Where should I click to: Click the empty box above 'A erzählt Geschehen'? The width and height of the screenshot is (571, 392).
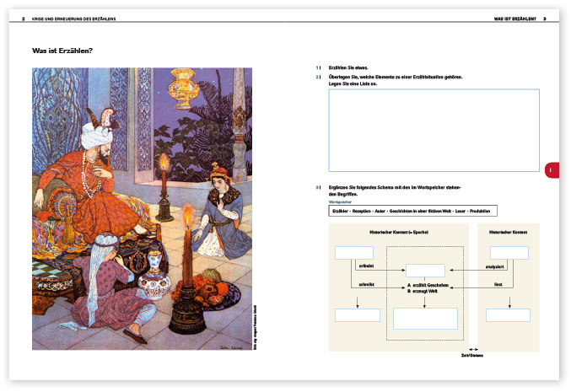[424, 271]
